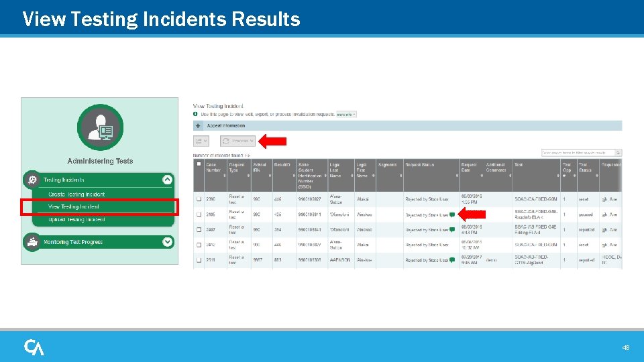This screenshot has width=644, height=362.
Task: Sort by Segments column arrows
Action: (401, 176)
